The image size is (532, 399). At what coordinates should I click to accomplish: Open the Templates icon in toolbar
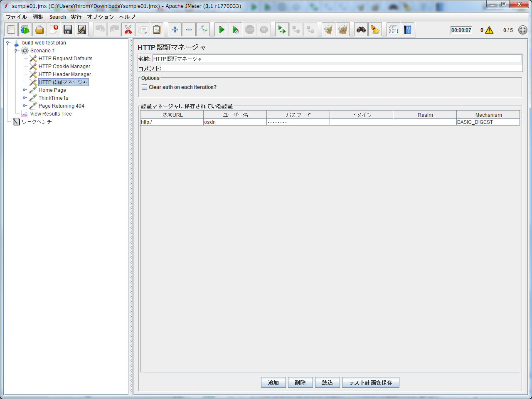tap(25, 30)
